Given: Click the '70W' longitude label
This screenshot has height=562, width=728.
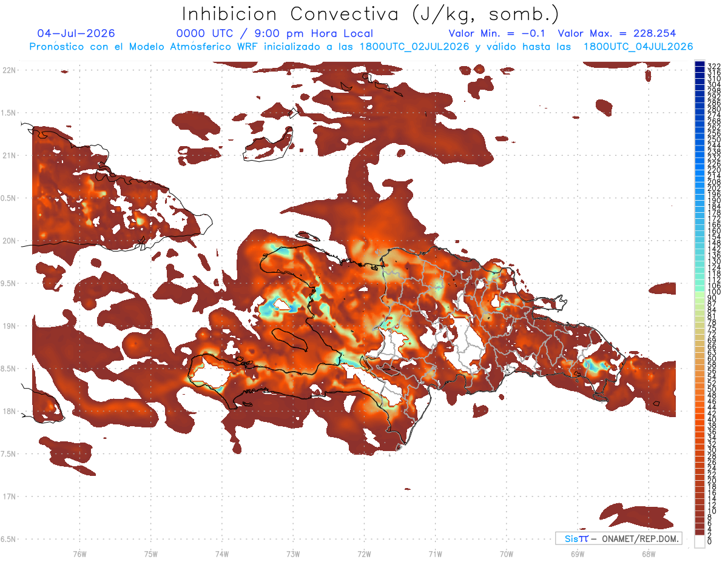Looking at the screenshot, I should pyautogui.click(x=507, y=554).
